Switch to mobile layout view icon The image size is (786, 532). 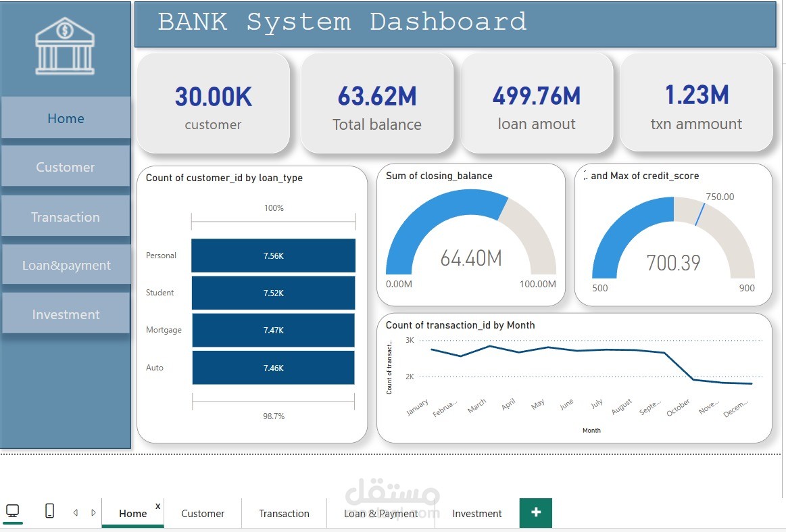49,512
